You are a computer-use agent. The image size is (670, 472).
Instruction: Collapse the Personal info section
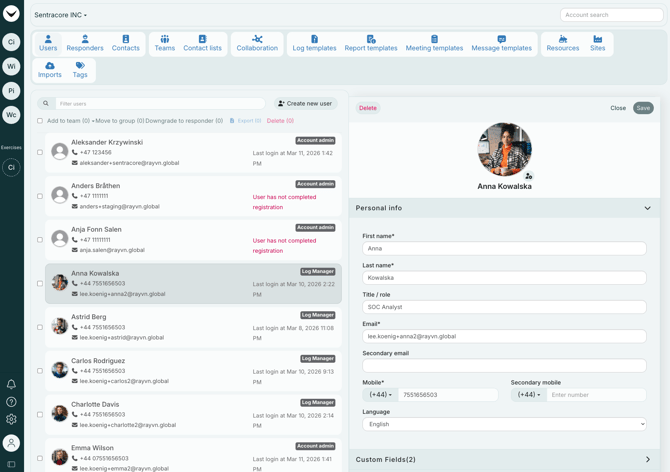(647, 208)
